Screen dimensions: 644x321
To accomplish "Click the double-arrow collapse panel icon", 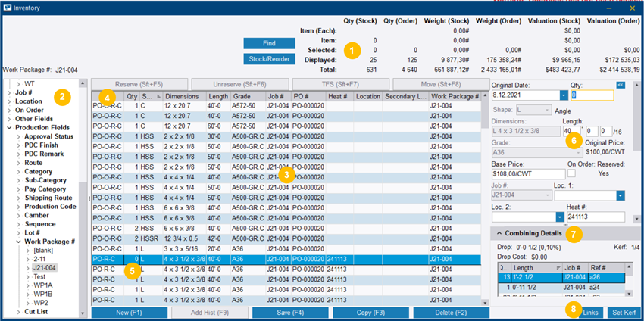I will coord(621,86).
